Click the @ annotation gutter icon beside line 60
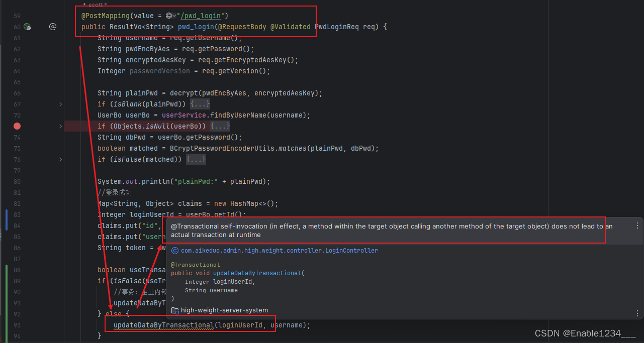644x343 pixels. [x=53, y=27]
